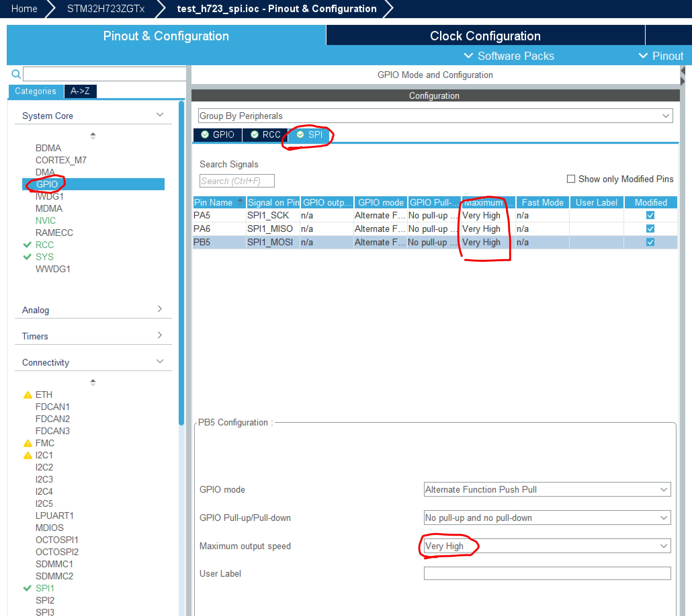Toggle the Modified checkbox for PA6
Viewport: 692px width, 616px height.
650,229
